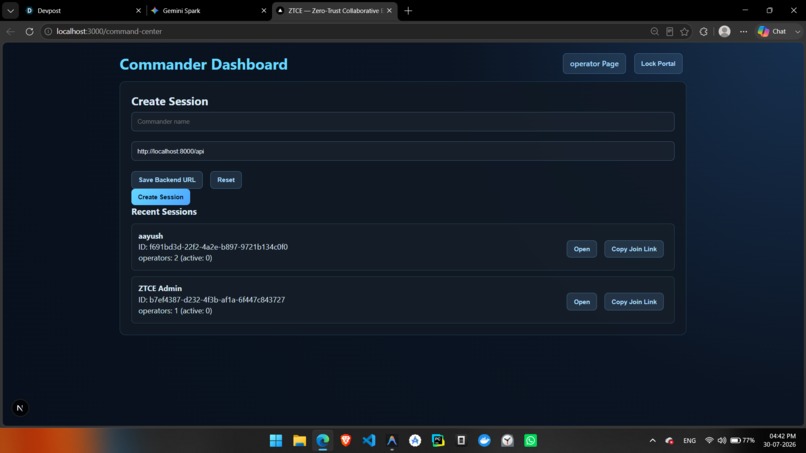The image size is (806, 453).
Task: Click the Lock Portal button
Action: 658,64
